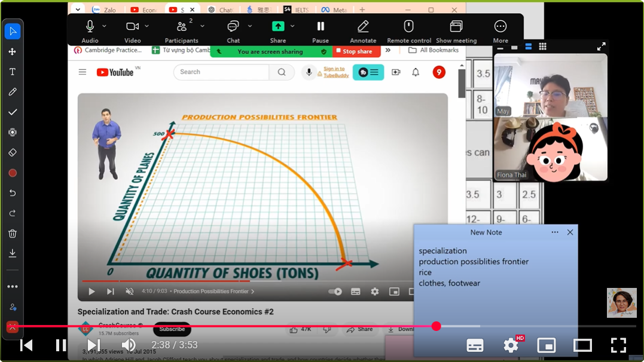Screen dimensions: 644x362
Task: Expand the Chat options arrow
Action: tap(250, 26)
